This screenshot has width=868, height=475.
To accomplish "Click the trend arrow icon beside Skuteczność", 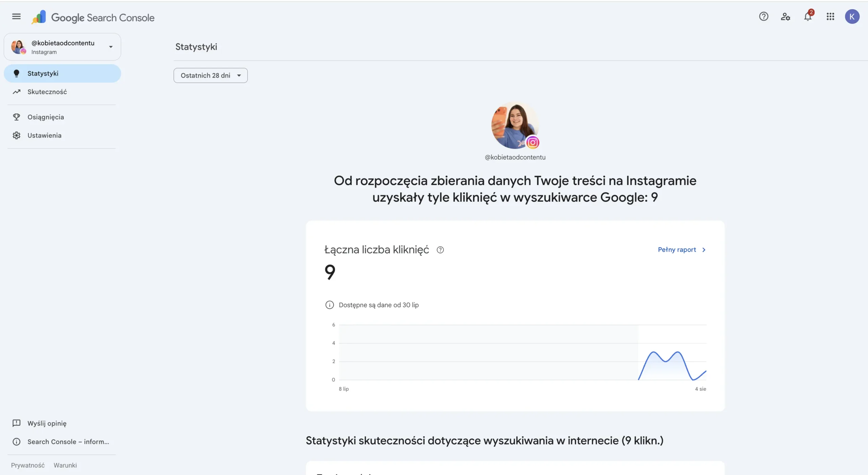I will coord(17,92).
